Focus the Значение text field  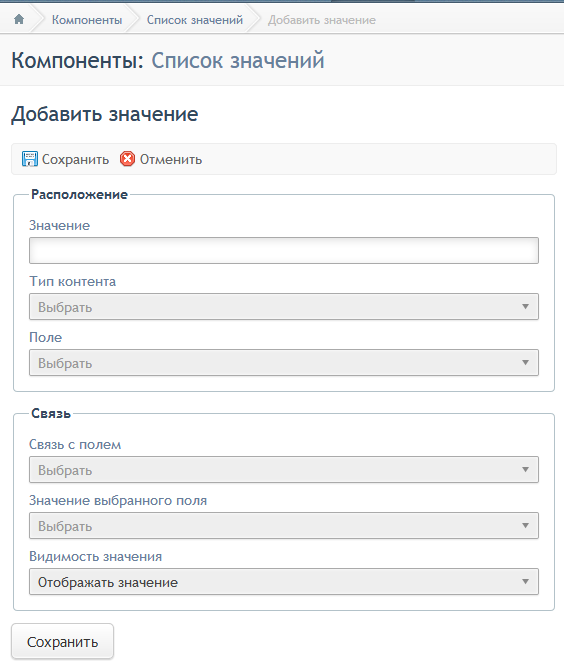coord(284,250)
